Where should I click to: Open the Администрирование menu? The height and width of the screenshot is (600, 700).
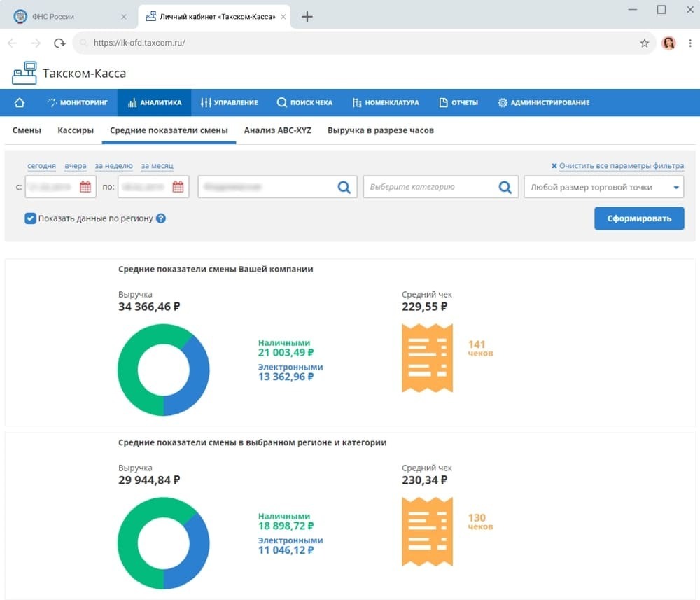[x=544, y=103]
